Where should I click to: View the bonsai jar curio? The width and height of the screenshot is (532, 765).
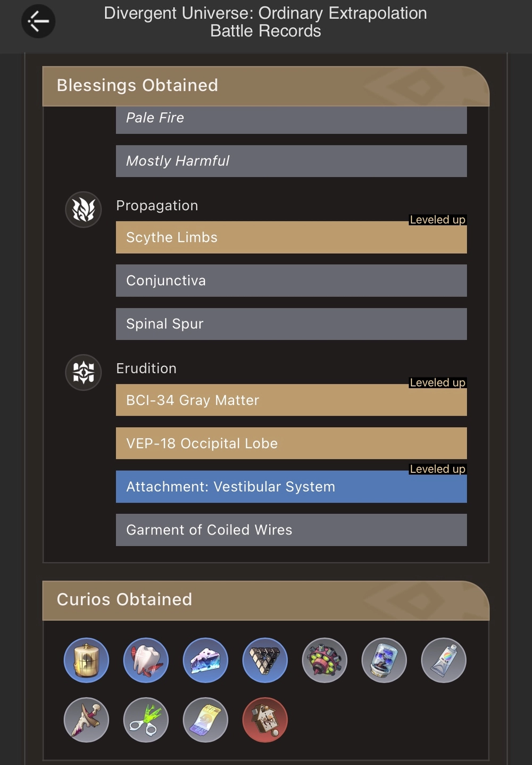[384, 660]
